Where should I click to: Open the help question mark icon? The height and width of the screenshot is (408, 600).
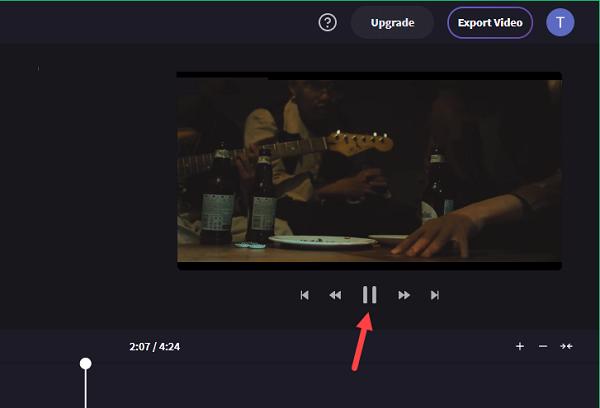328,22
